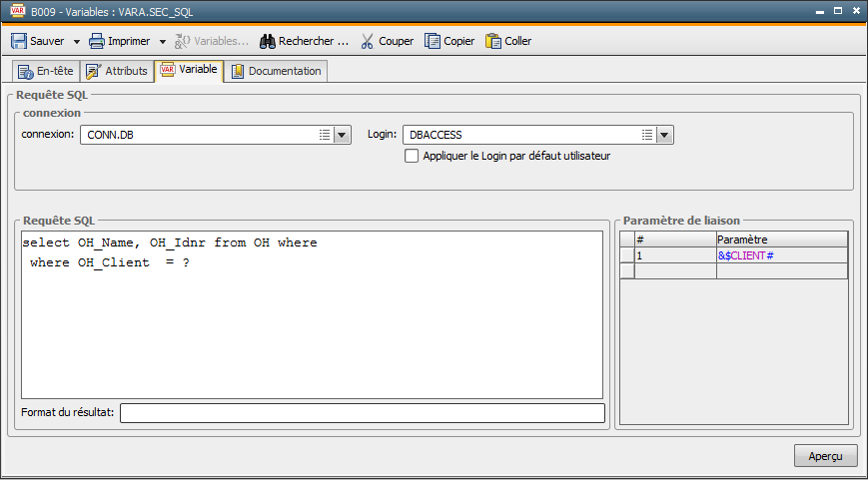Click the Imprimer printer icon
The width and height of the screenshot is (868, 480).
click(x=97, y=42)
